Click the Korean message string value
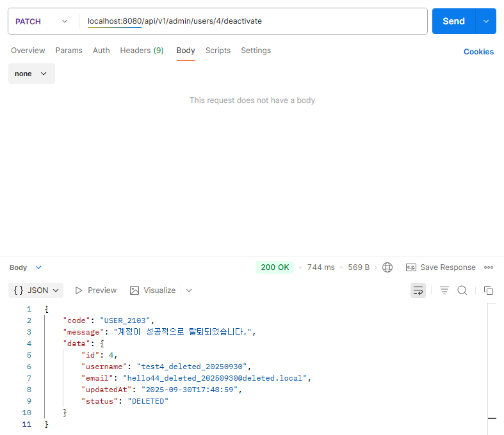The width and height of the screenshot is (504, 435). pyautogui.click(x=183, y=332)
